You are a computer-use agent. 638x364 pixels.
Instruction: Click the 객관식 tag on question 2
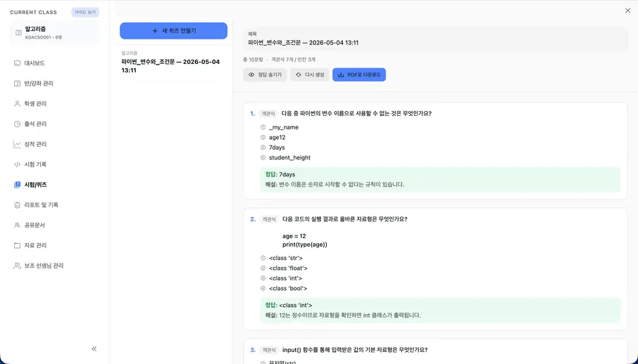tap(268, 219)
